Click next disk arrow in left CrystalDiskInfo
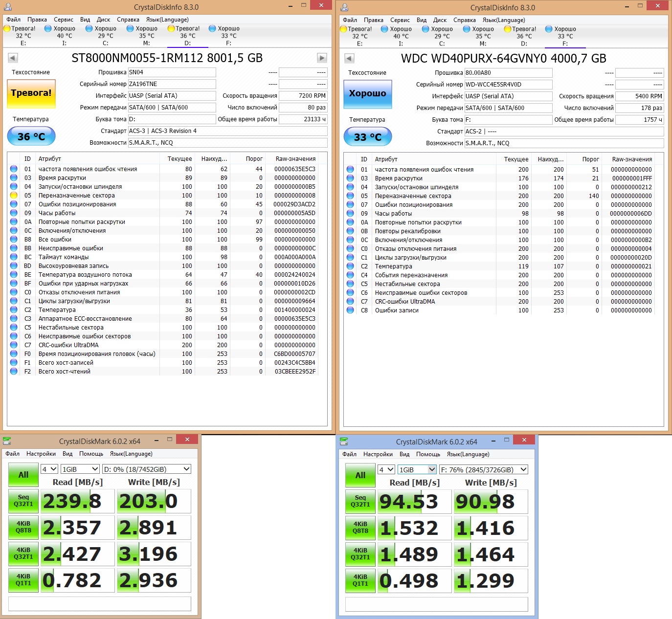Screen dimensions: 672x619 click(322, 58)
